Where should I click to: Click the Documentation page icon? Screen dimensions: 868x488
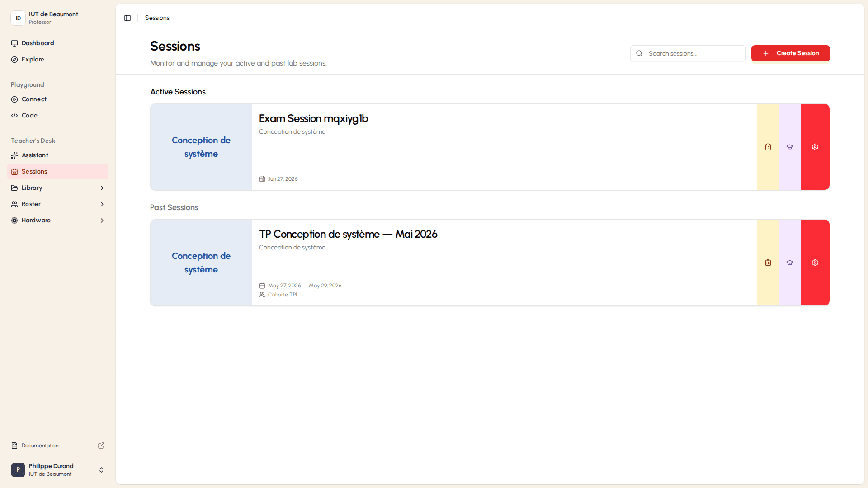[14, 446]
